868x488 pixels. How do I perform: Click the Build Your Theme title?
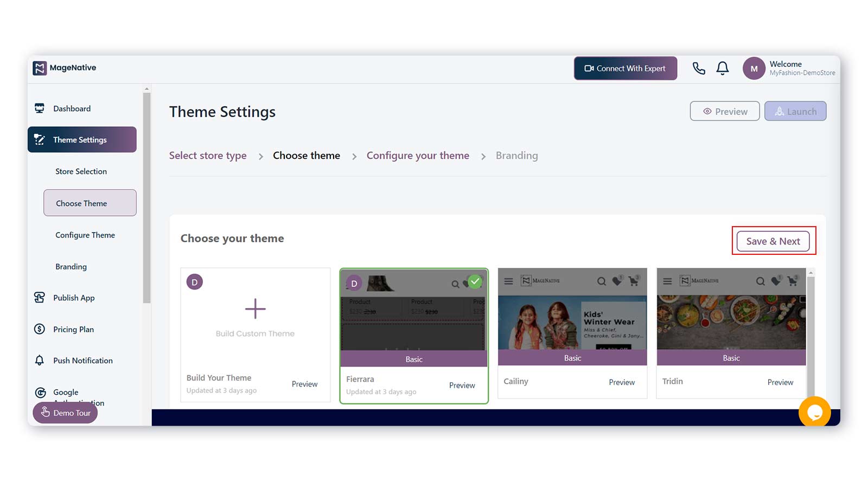pos(219,378)
